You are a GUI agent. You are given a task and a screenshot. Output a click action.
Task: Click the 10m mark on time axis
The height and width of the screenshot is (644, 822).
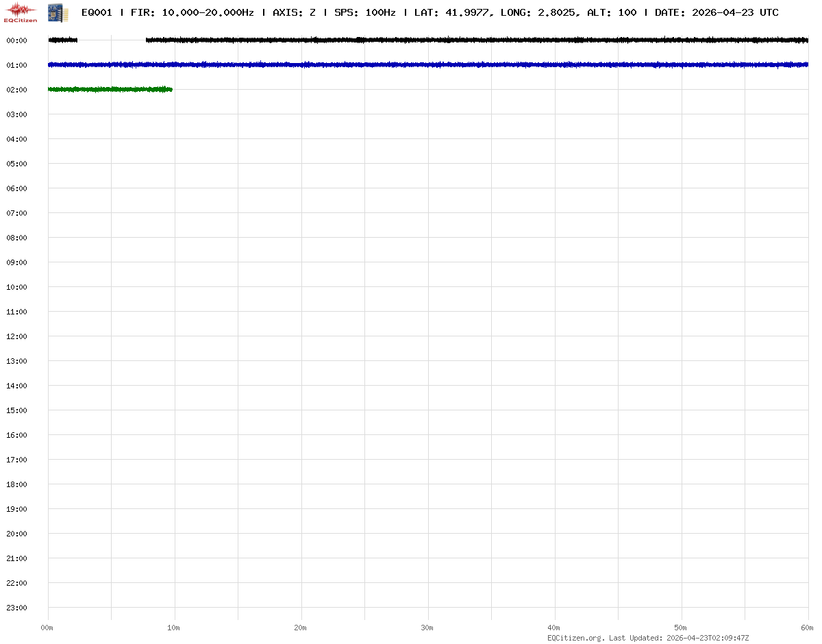174,628
